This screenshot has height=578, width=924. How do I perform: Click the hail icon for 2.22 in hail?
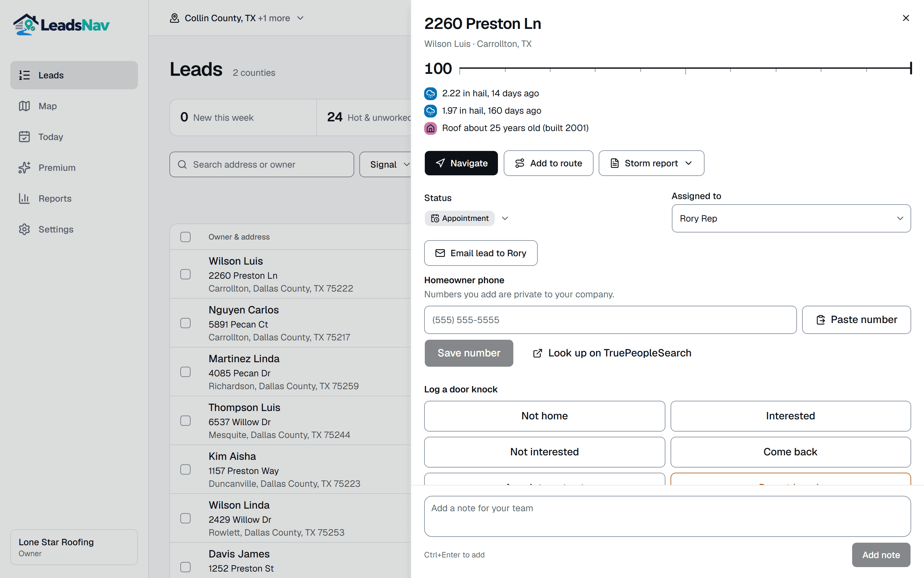coord(430,93)
